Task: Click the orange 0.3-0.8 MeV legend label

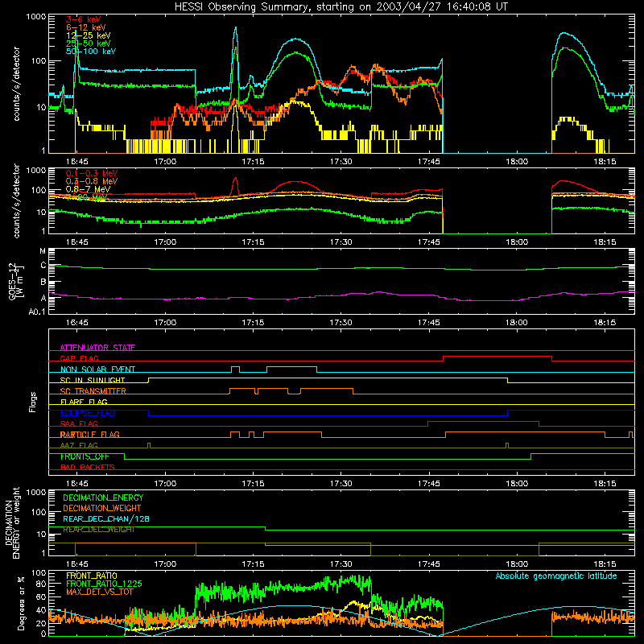Action: (x=92, y=181)
